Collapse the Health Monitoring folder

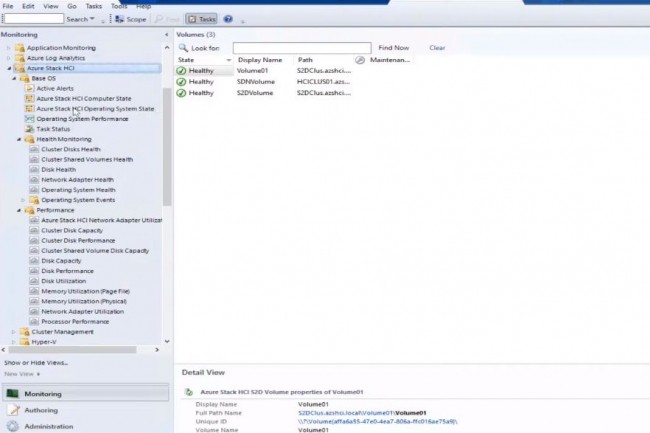19,139
